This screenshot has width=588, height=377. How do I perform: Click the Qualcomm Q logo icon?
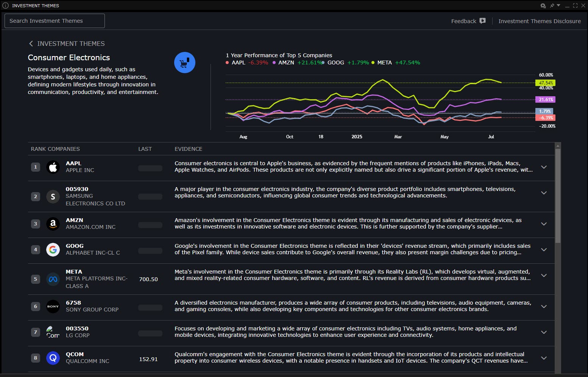point(53,358)
